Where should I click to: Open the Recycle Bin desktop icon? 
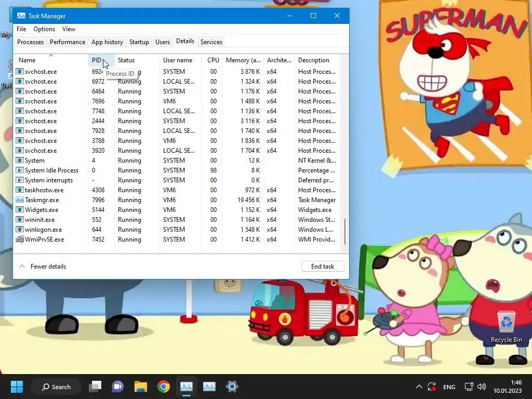[506, 327]
